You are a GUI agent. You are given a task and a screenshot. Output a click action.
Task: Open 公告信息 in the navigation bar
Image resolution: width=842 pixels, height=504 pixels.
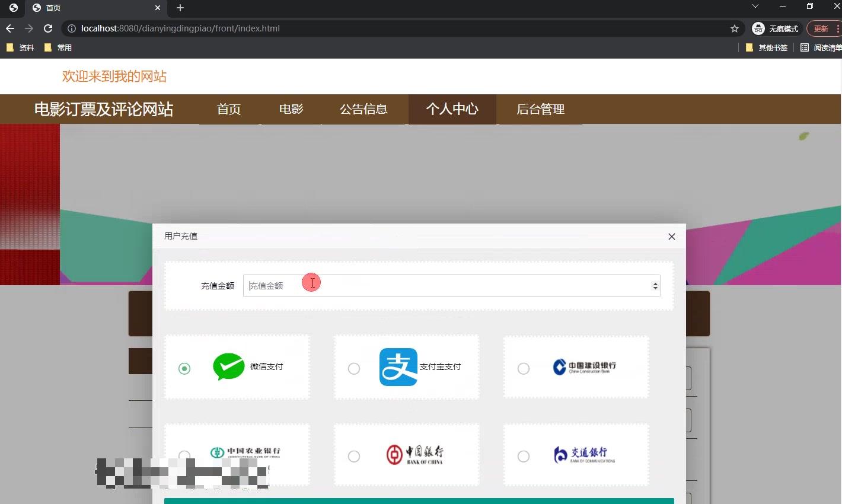pos(363,109)
